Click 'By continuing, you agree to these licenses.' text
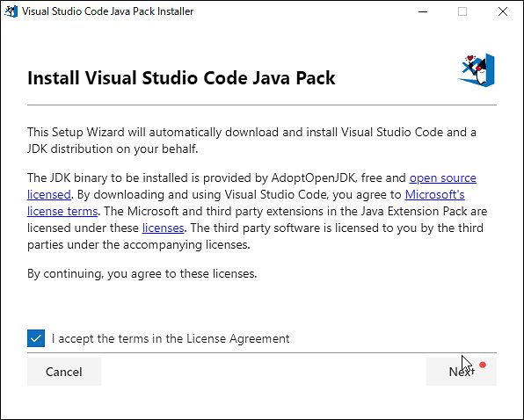The width and height of the screenshot is (524, 420). coord(142,274)
